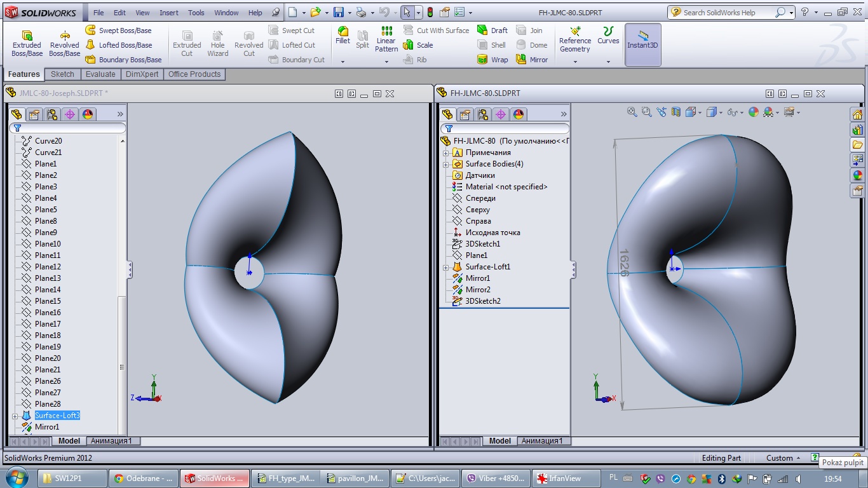Screen dimensions: 868x488
Task: Open the Window menu
Action: click(x=226, y=13)
